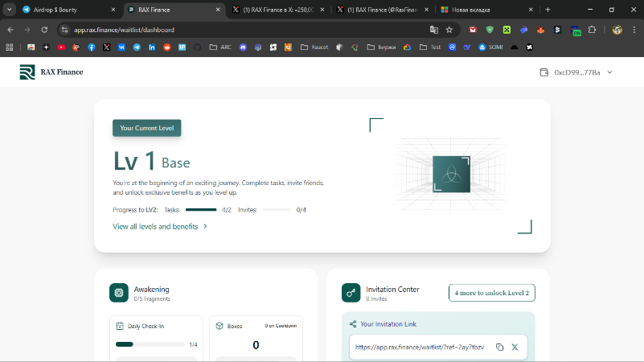Click the Lv 1 cube graphic

[451, 174]
